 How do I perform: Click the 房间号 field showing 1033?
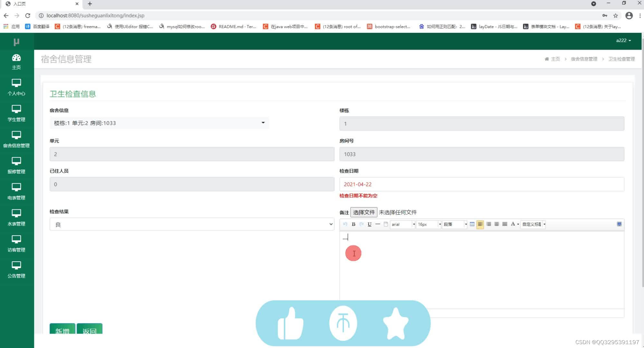[482, 154]
